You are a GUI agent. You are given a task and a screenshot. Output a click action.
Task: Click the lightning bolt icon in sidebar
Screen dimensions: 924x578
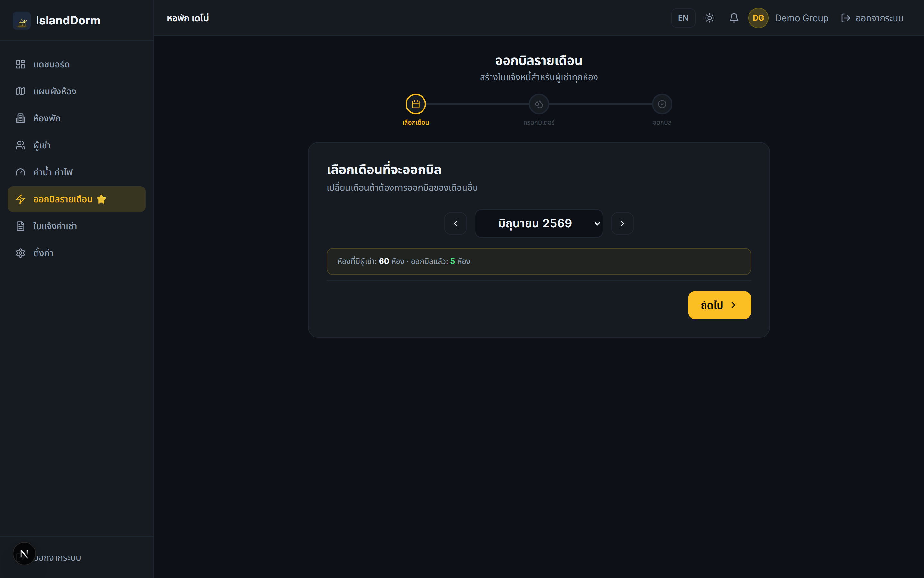(x=21, y=199)
